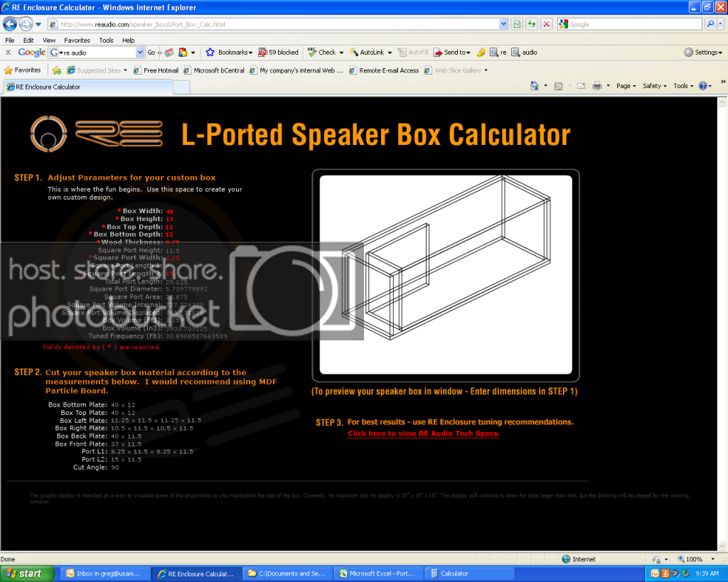Image resolution: width=728 pixels, height=582 pixels.
Task: Click the blue Help question icon
Action: [x=702, y=86]
